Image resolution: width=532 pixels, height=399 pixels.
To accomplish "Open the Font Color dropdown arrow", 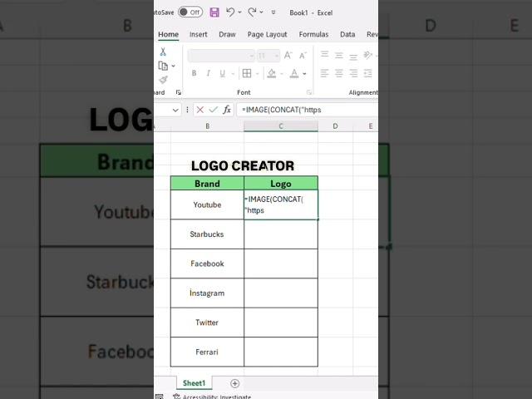I will 304,74.
